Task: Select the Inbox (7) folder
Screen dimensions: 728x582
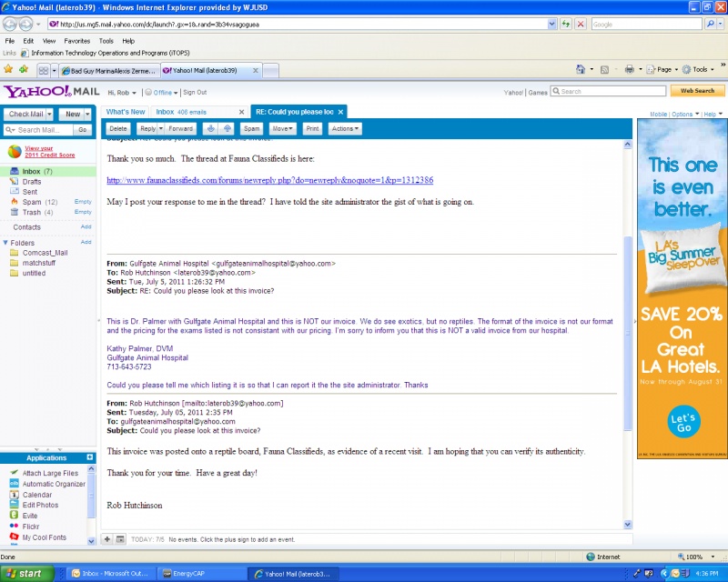Action: (48, 171)
